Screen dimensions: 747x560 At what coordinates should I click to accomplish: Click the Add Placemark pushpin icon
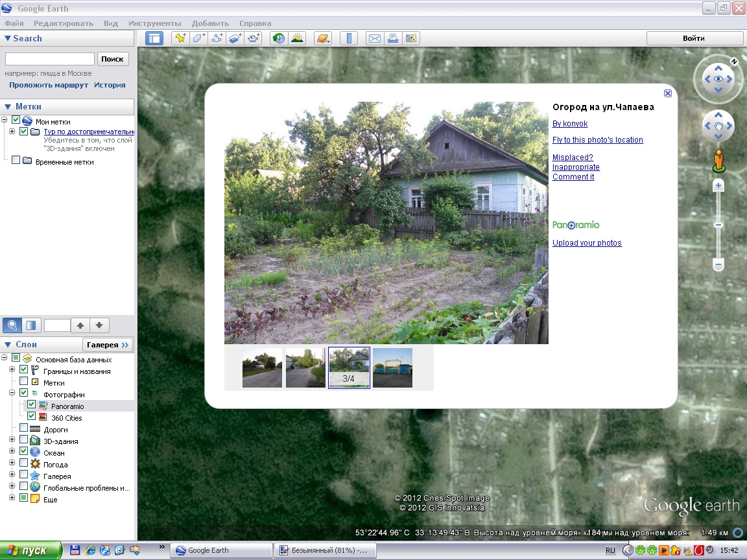(x=180, y=38)
